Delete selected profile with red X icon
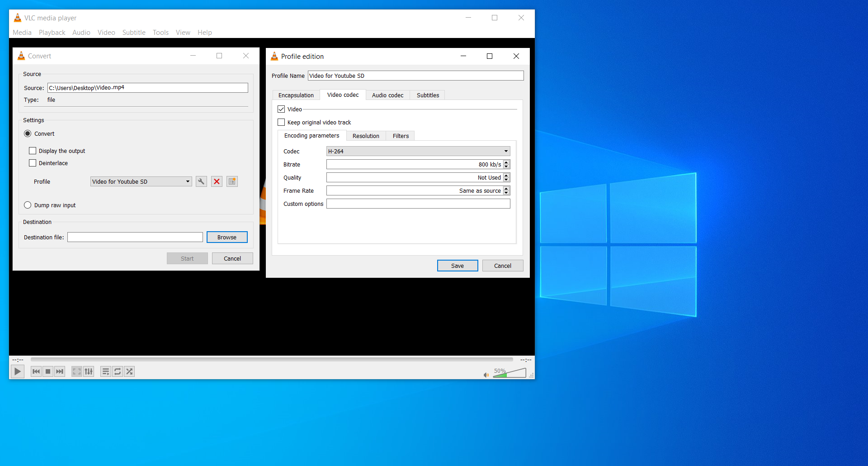The height and width of the screenshot is (466, 868). (217, 181)
